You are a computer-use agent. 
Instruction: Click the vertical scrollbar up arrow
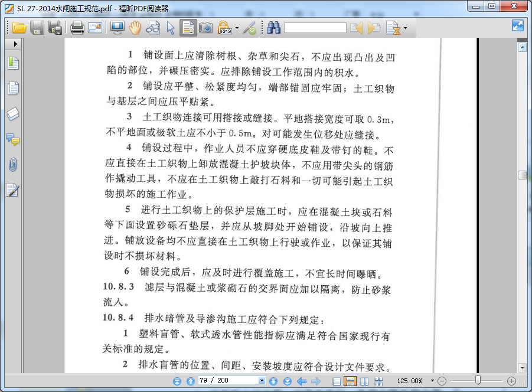click(x=522, y=47)
